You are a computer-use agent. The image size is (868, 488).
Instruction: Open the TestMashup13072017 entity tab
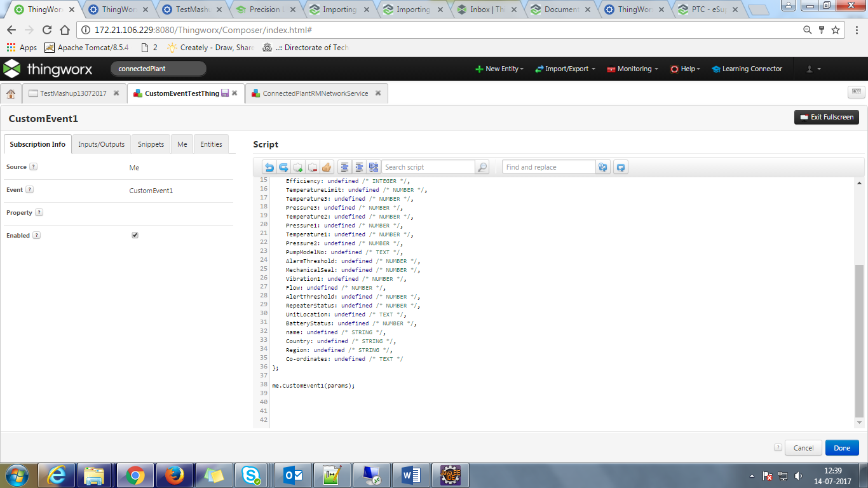click(74, 93)
